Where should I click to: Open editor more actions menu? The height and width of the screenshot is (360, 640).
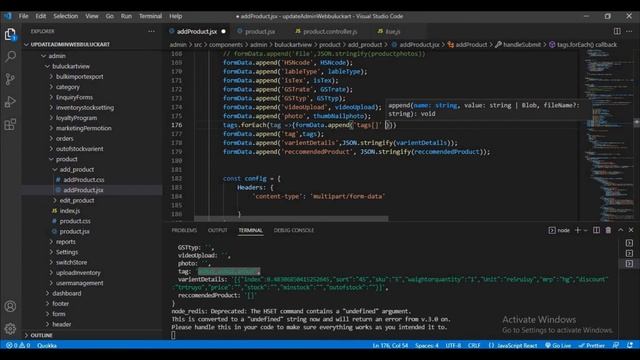coord(629,31)
